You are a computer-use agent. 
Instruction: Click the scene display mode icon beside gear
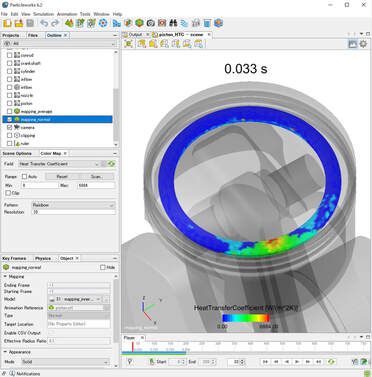pyautogui.click(x=352, y=44)
